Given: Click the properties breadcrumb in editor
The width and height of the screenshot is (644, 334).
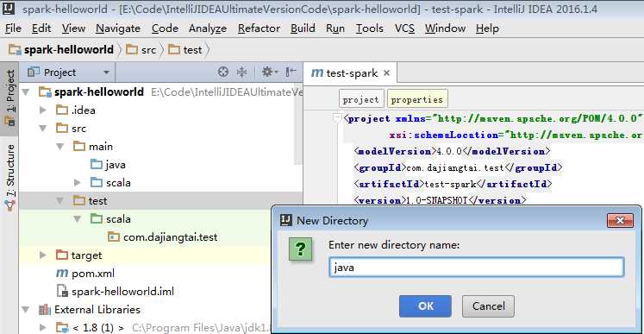Looking at the screenshot, I should [417, 99].
